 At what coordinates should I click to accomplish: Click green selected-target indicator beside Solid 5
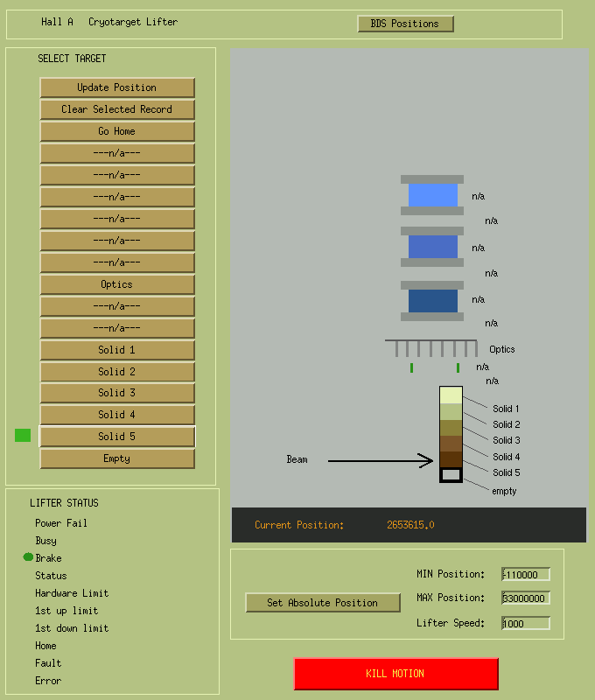coord(23,435)
